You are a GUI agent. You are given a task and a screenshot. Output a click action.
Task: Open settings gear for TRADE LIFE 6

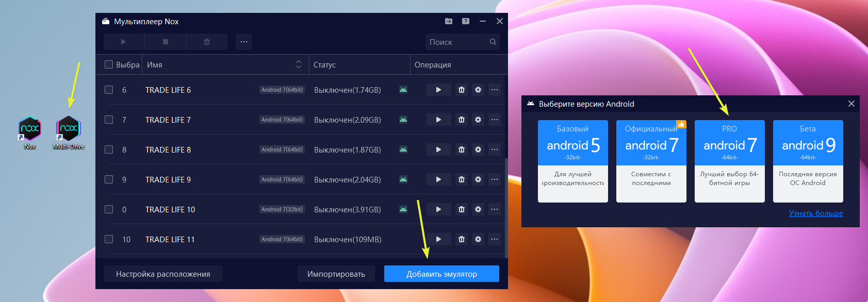coord(478,90)
